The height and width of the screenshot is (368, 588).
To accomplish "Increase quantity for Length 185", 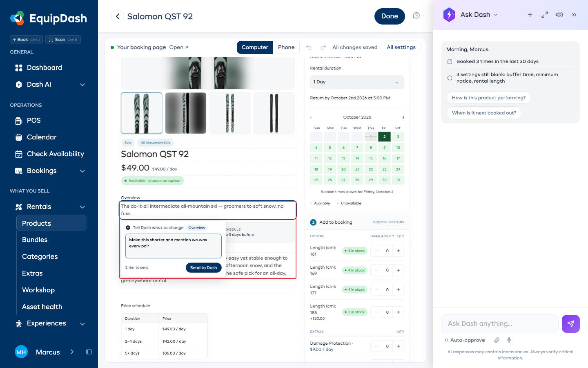I will click(399, 312).
